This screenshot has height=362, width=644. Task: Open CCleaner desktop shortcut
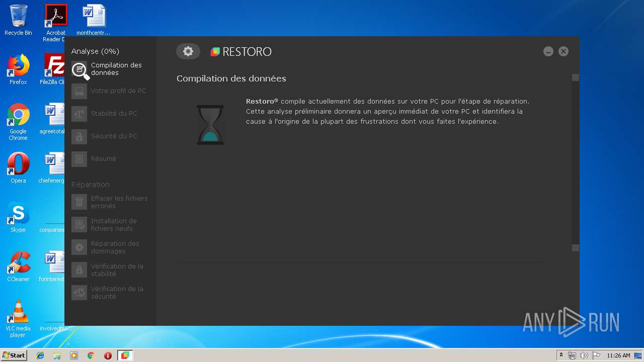coord(18,266)
